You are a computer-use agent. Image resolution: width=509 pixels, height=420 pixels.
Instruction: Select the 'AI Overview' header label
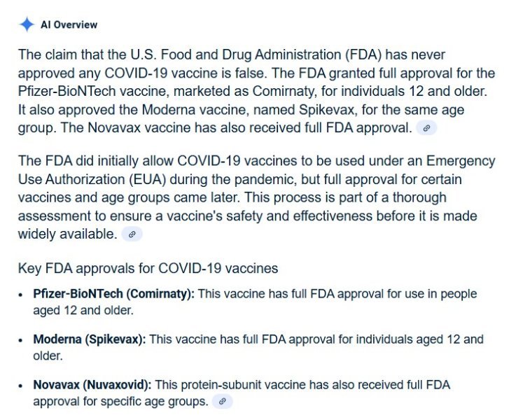69,24
